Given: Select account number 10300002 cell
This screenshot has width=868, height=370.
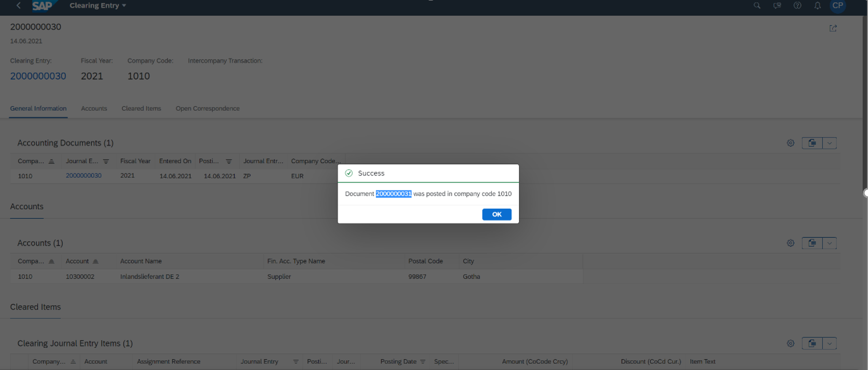Looking at the screenshot, I should [x=80, y=276].
